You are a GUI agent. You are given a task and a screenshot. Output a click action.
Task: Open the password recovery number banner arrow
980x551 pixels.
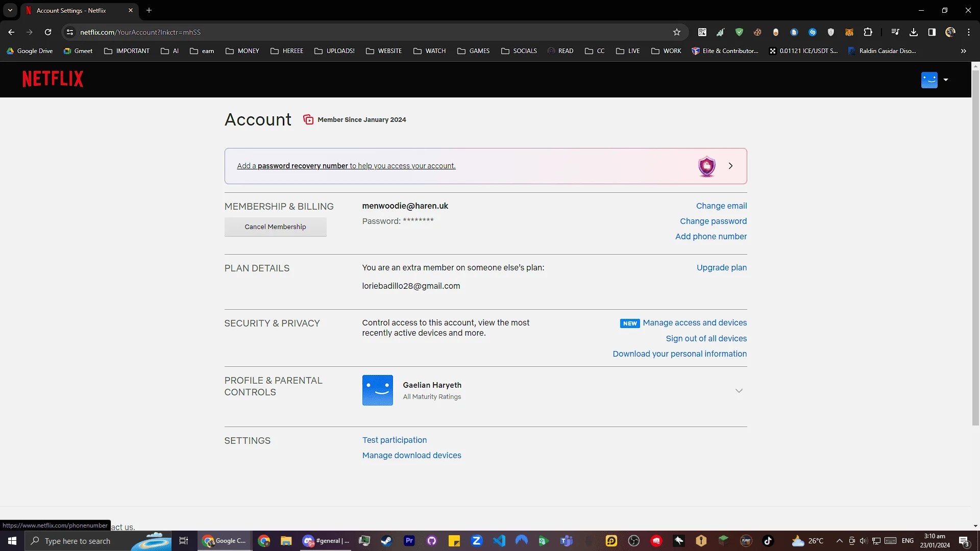[x=730, y=166]
